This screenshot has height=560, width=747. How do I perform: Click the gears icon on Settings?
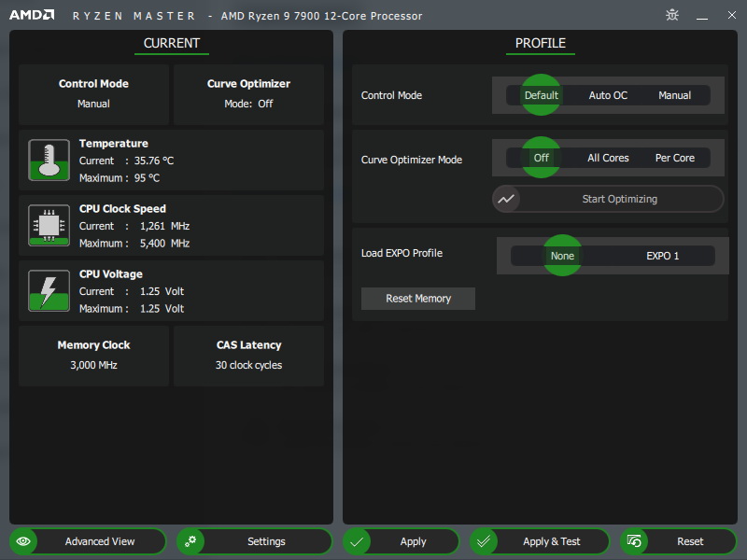(190, 541)
